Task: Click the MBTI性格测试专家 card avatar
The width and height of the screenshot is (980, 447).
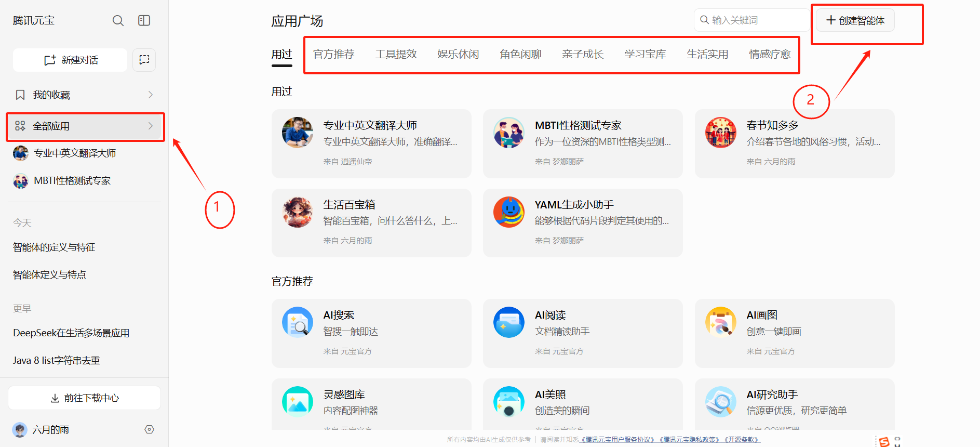Action: (x=509, y=133)
